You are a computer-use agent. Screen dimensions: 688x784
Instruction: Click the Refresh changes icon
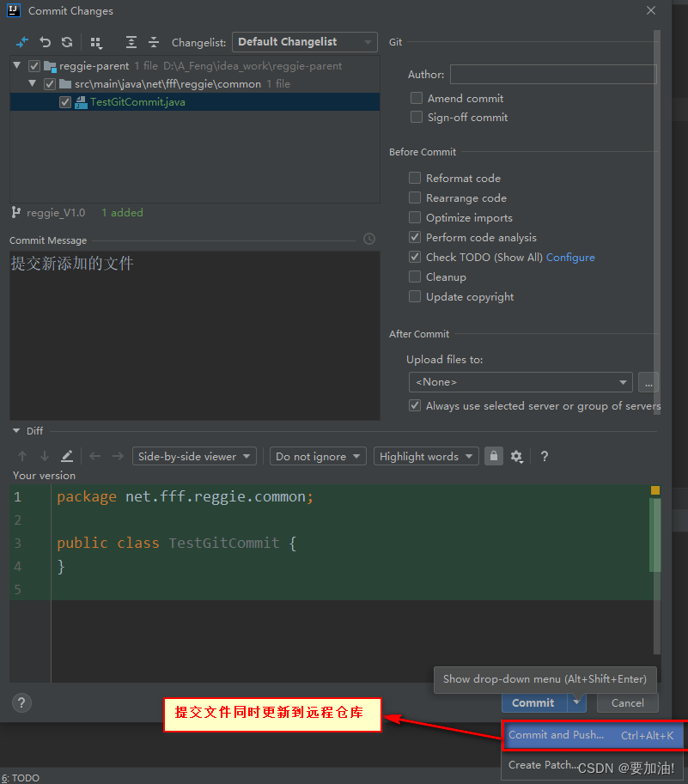[x=68, y=42]
